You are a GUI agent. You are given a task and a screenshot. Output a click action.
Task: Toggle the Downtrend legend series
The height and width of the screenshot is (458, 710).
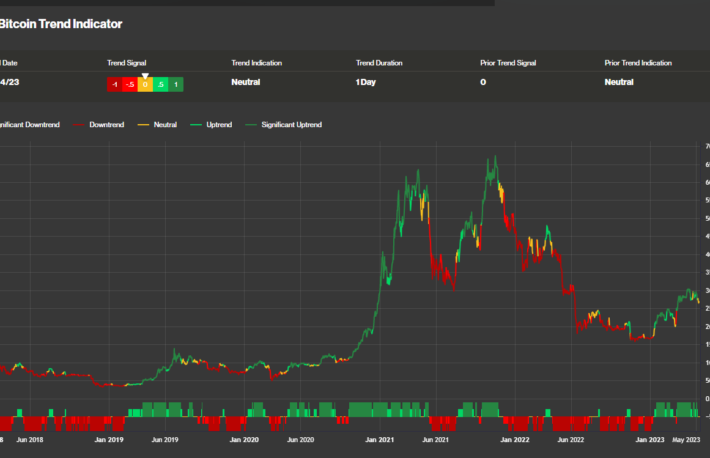(98, 125)
